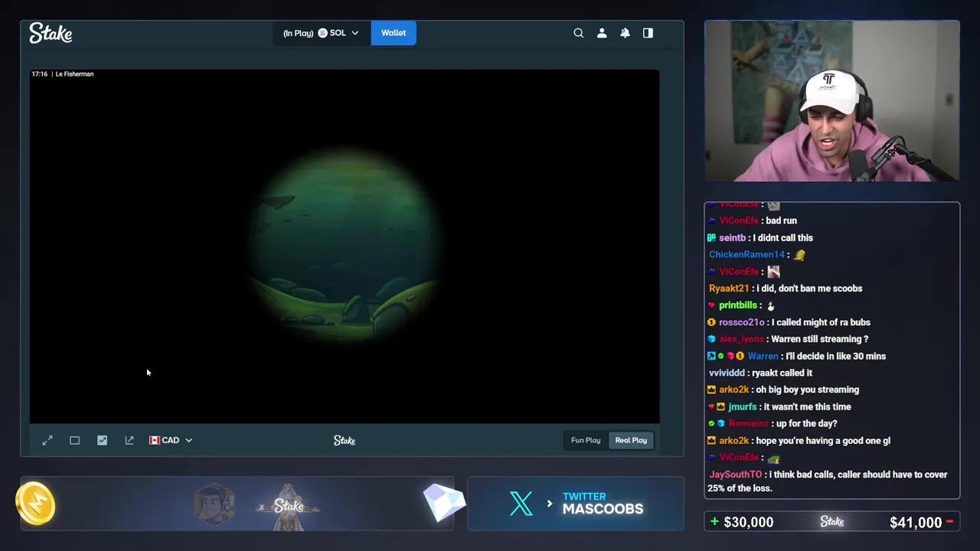Click the Stake watermark under the game
This screenshot has width=980, height=551.
344,440
